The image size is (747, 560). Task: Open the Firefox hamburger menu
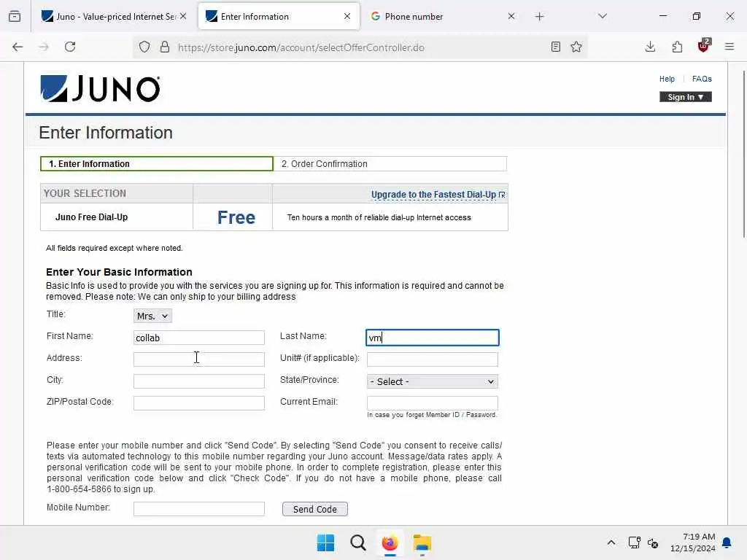(729, 47)
